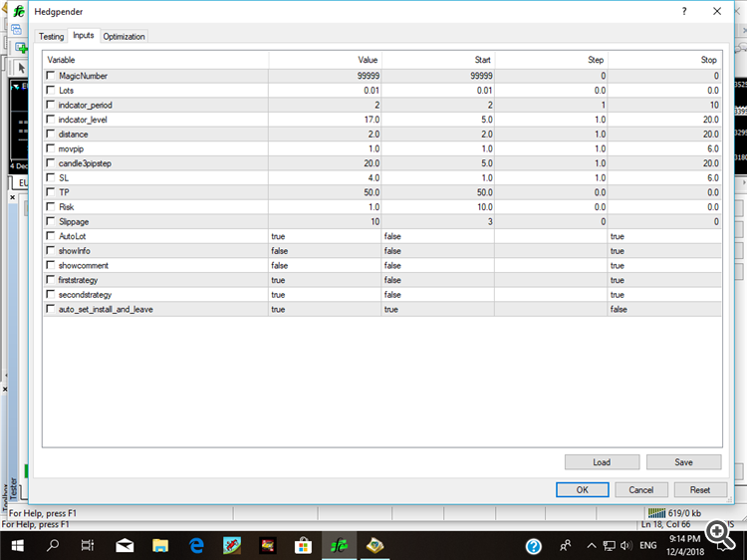
Task: Toggle the showcomment checkbox
Action: point(51,265)
